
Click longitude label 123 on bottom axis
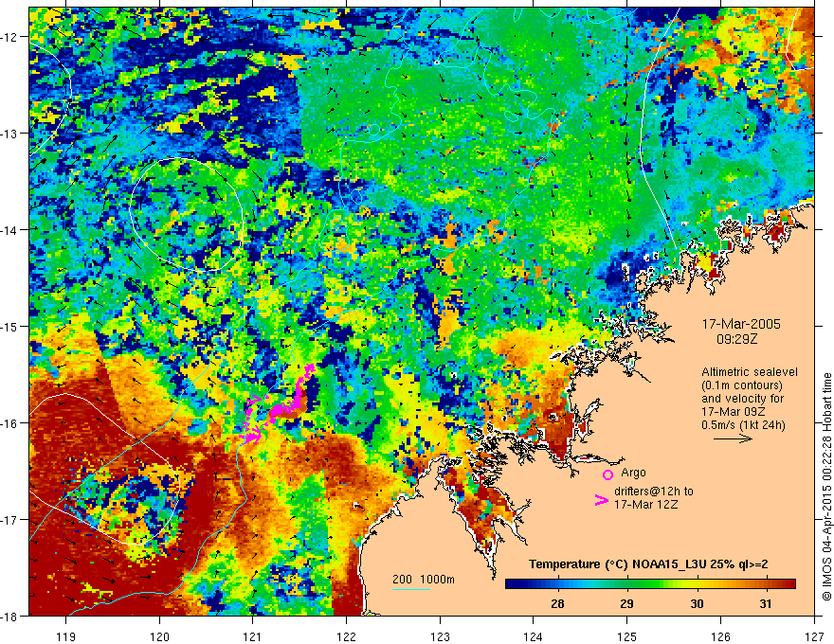440,636
